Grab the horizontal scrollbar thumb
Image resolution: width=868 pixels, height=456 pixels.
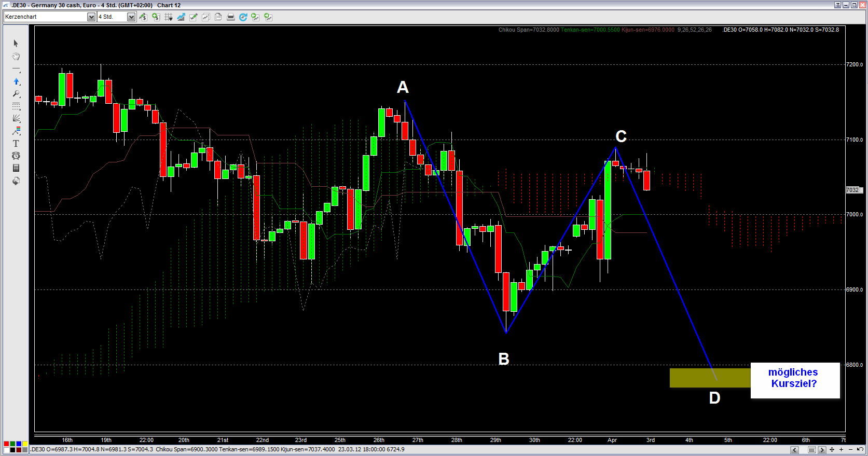click(x=812, y=450)
